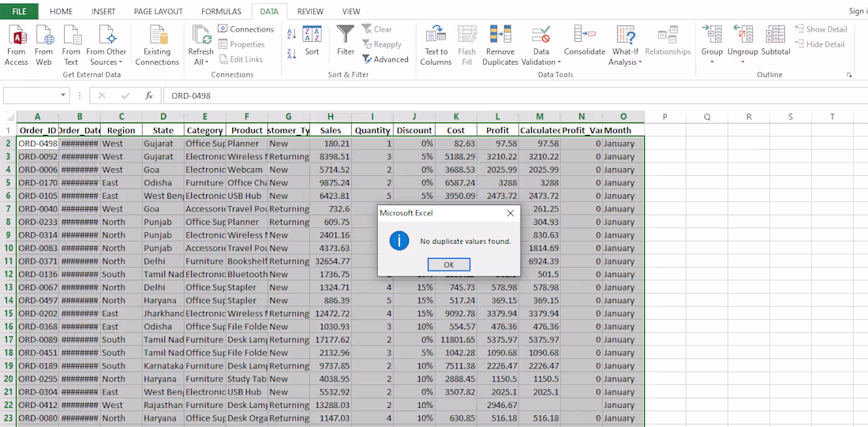Click the formula bar Enter checkmark
The width and height of the screenshot is (868, 427).
(x=125, y=96)
